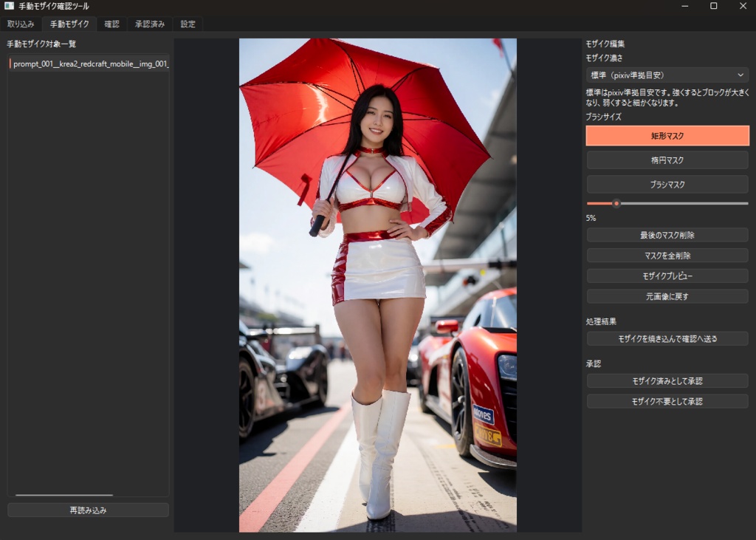Click 元画像に戻す restore button
The image size is (756, 540).
pyautogui.click(x=667, y=296)
